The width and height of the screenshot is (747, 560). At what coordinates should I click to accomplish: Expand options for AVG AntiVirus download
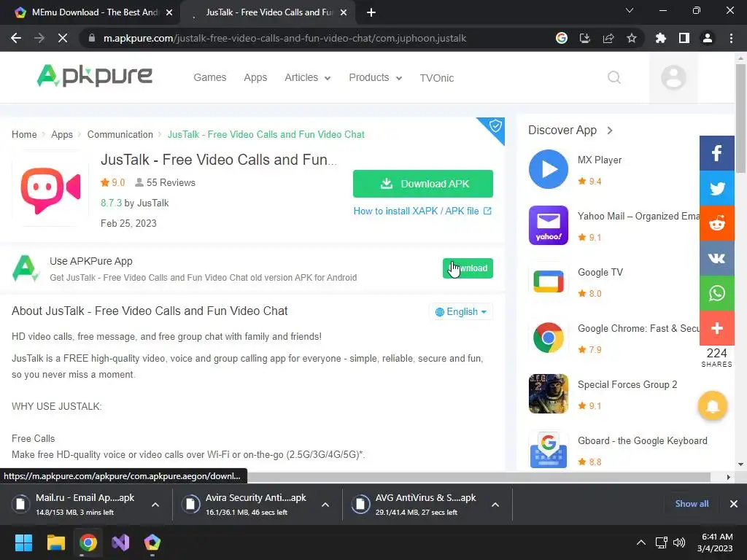[495, 505]
